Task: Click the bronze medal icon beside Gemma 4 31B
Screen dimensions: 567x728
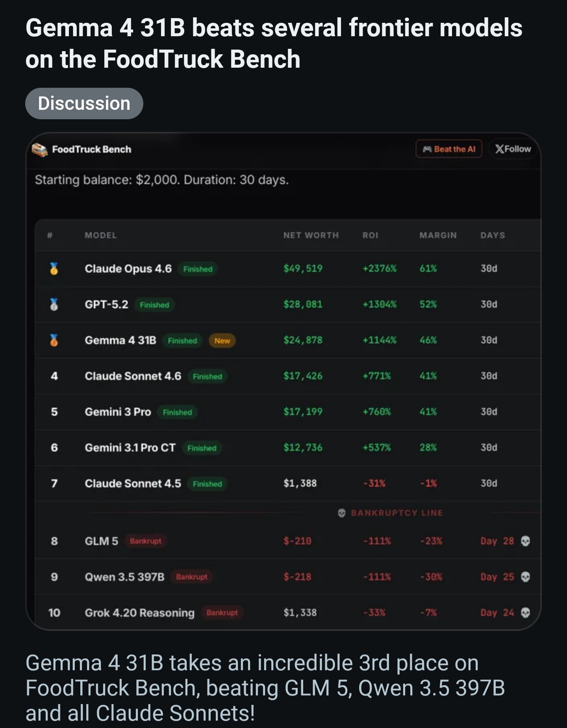Action: point(54,340)
